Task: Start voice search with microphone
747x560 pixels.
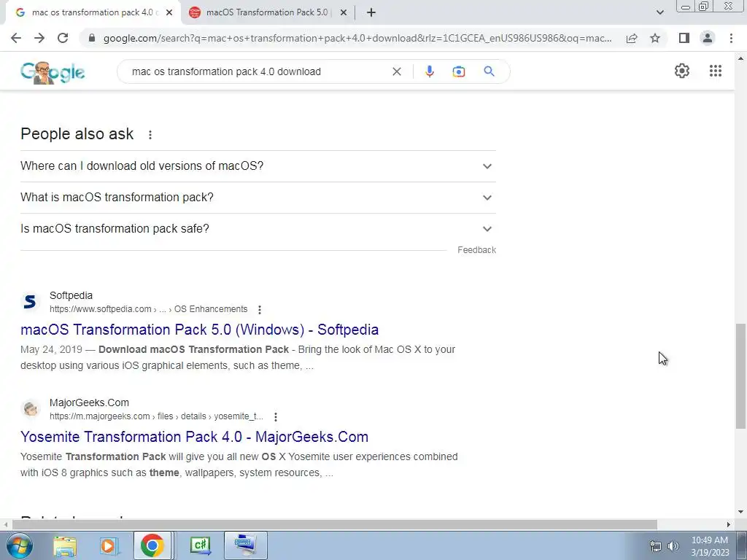Action: (429, 71)
